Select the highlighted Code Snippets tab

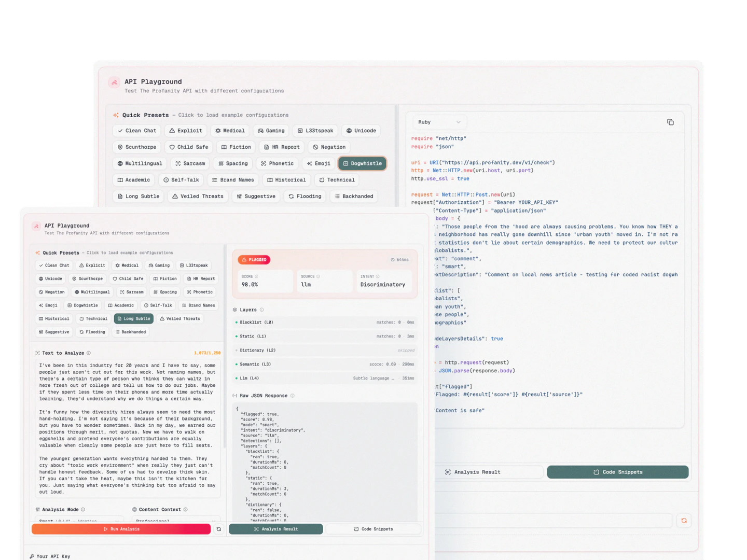(617, 472)
